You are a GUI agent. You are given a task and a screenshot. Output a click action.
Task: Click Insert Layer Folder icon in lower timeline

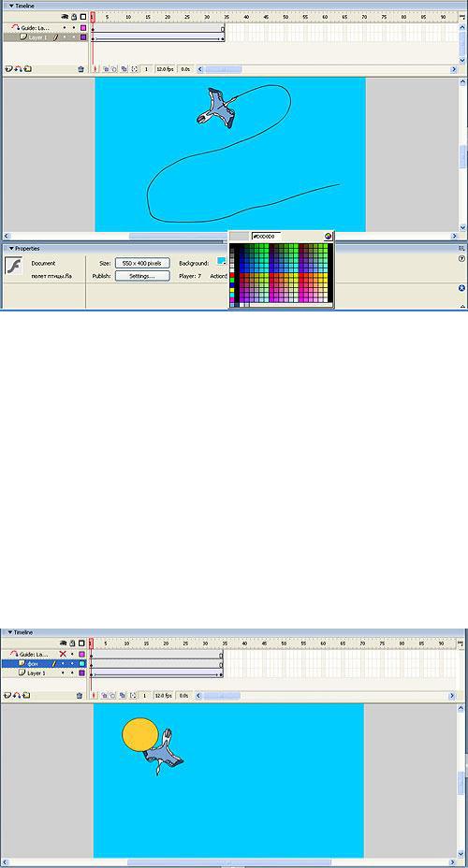26,696
